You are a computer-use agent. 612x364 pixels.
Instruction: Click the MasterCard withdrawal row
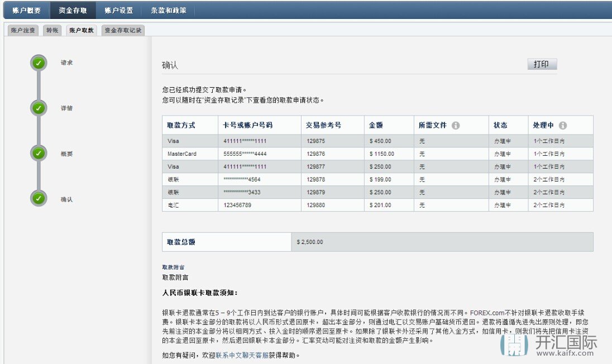coord(377,154)
